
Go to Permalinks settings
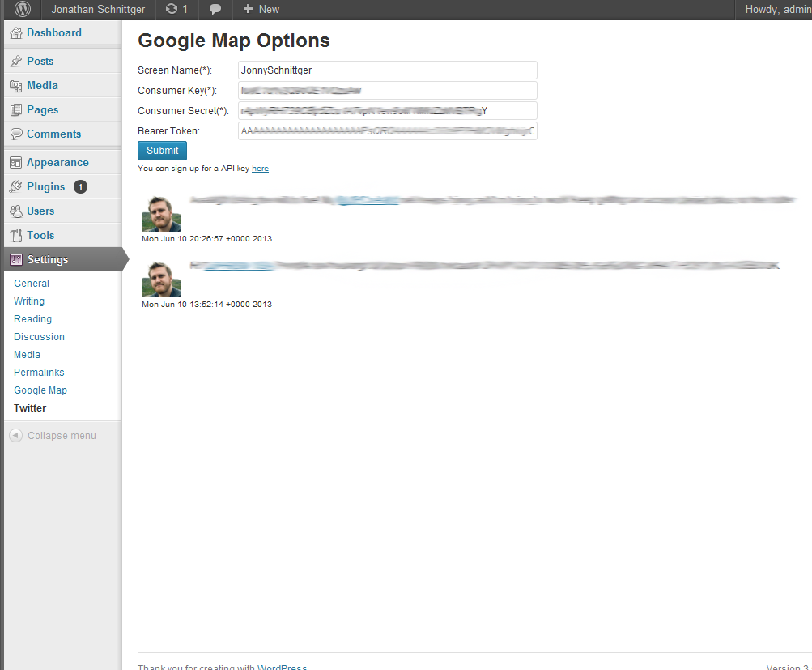pos(40,373)
